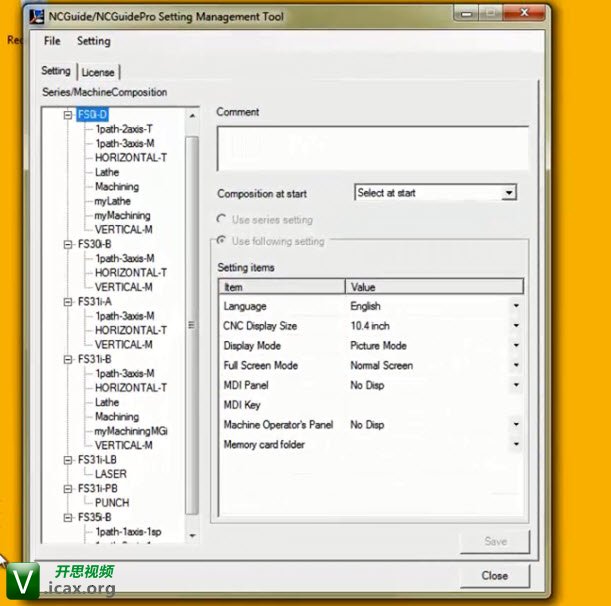Select the FS35i-B series node
Viewport: 611px width, 606px height.
pos(95,518)
